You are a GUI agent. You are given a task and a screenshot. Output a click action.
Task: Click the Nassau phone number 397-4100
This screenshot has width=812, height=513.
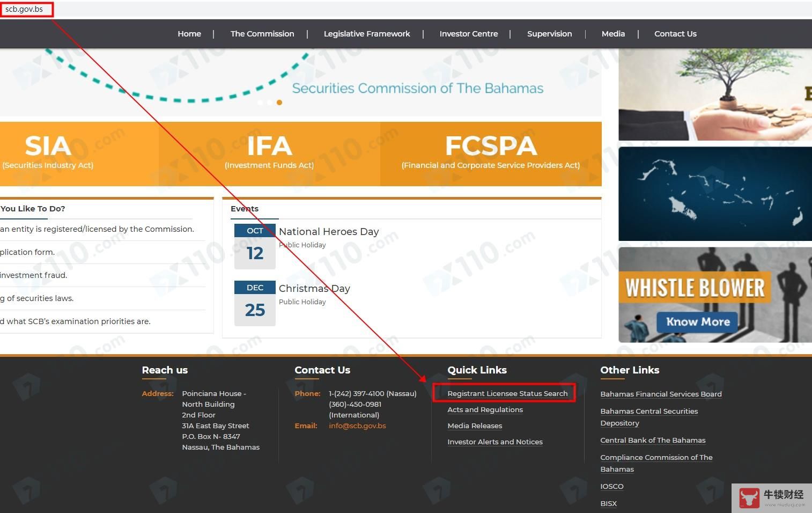pyautogui.click(x=373, y=393)
